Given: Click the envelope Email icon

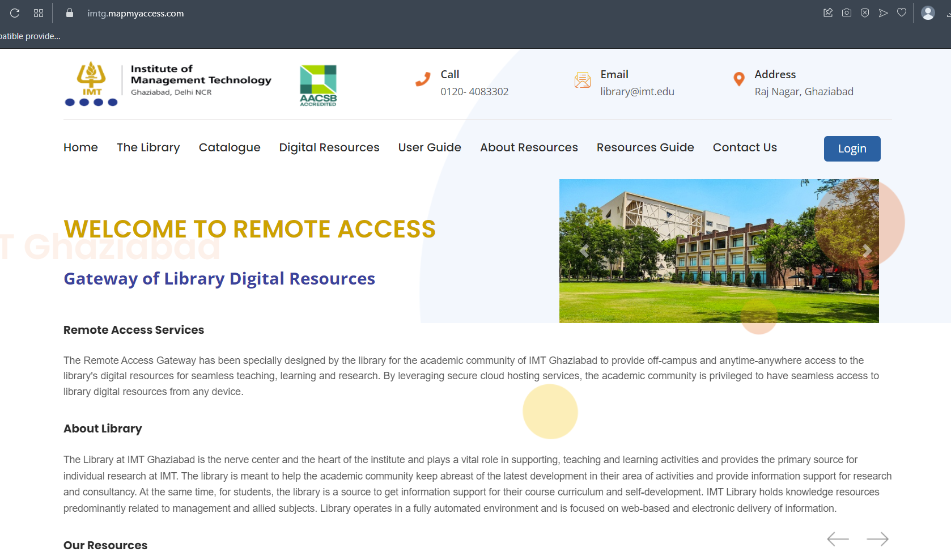Looking at the screenshot, I should pos(583,80).
